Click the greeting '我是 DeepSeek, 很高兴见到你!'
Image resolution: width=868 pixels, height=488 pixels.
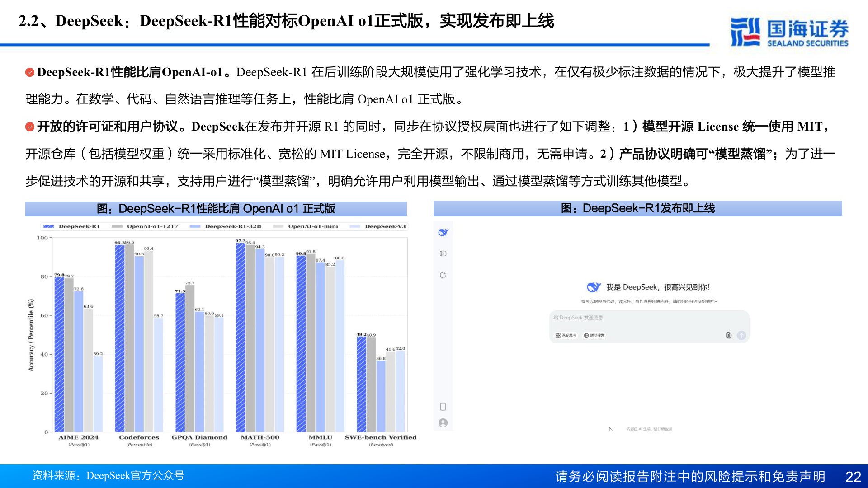click(x=658, y=287)
